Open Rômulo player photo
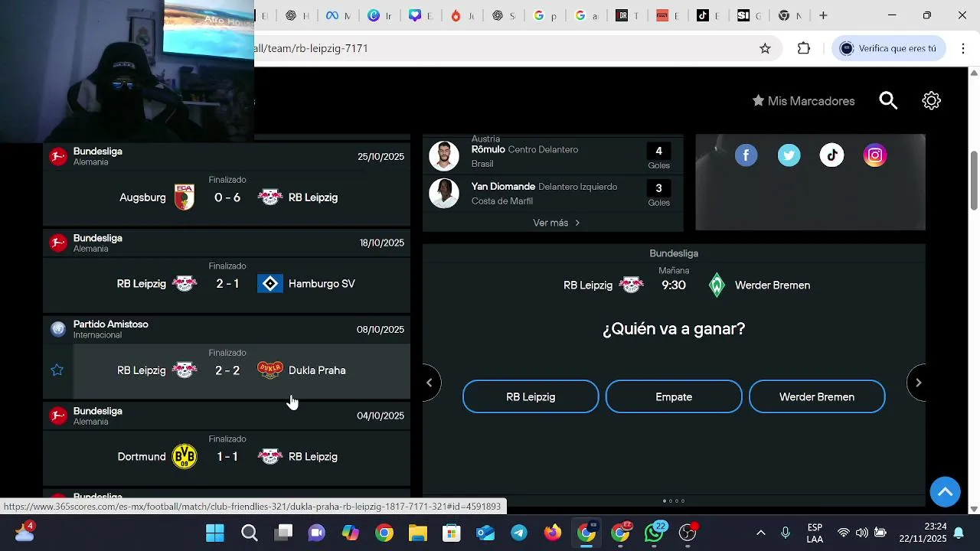Viewport: 980px width, 551px height. [444, 156]
